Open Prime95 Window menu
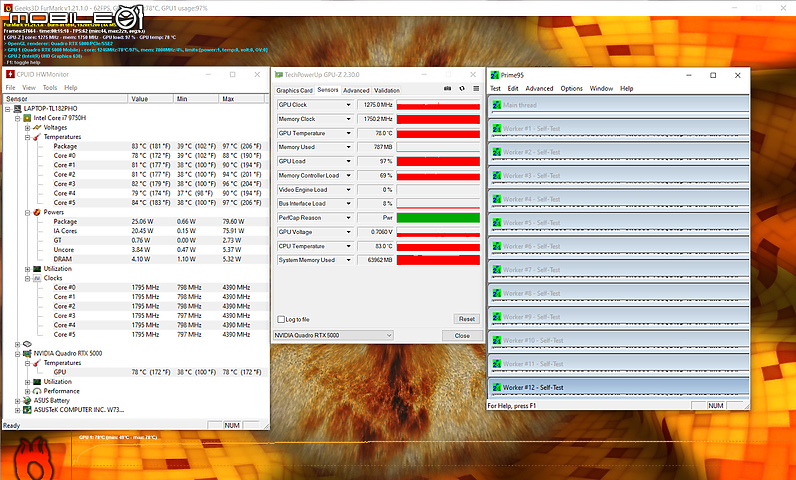This screenshot has width=796, height=480. pos(601,88)
